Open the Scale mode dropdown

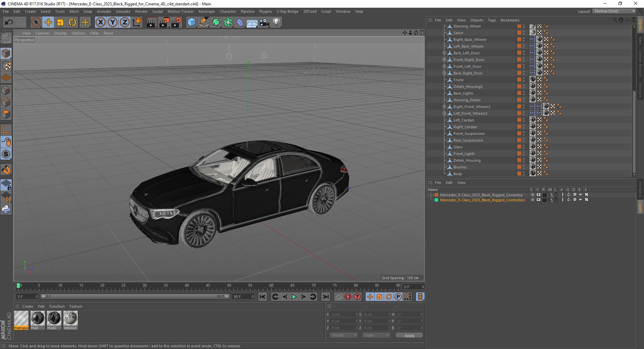(376, 335)
